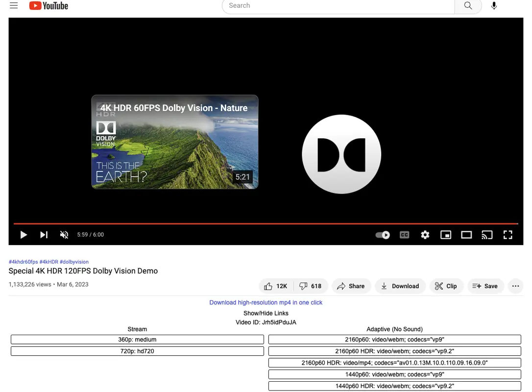The width and height of the screenshot is (532, 392).
Task: Open the player settings gear
Action: (425, 235)
